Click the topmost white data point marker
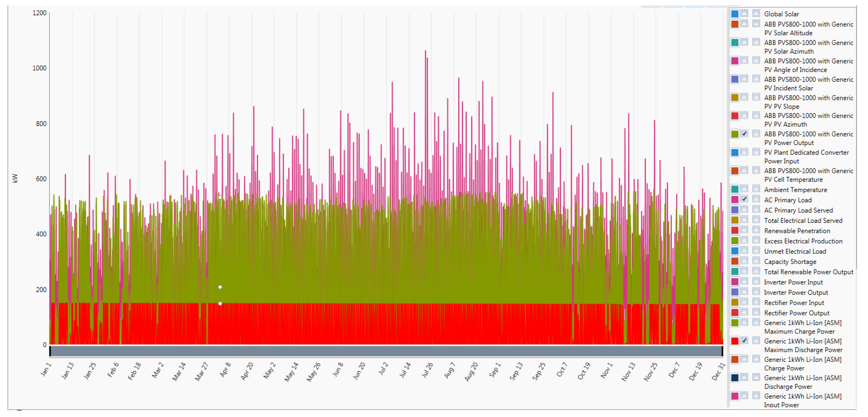 coord(220,197)
